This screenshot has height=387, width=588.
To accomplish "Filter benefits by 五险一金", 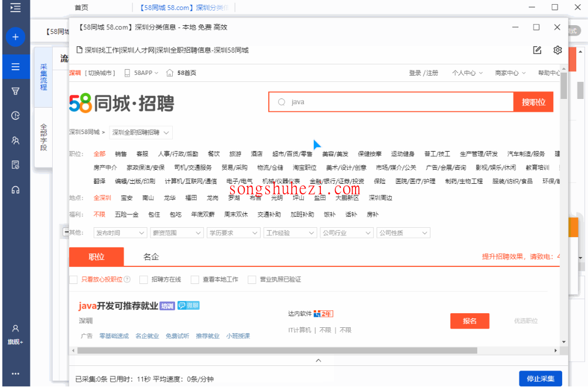I will point(127,214).
